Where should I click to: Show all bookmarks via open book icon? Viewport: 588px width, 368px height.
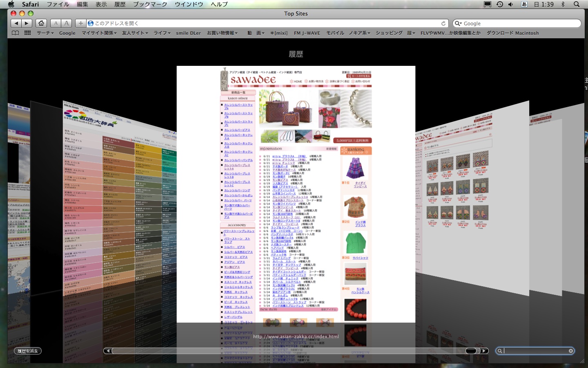tap(16, 33)
